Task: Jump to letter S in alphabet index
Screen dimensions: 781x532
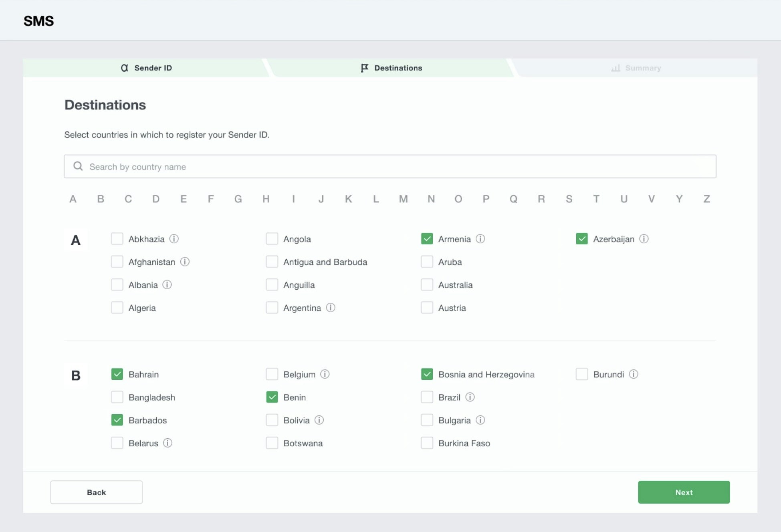Action: click(569, 199)
